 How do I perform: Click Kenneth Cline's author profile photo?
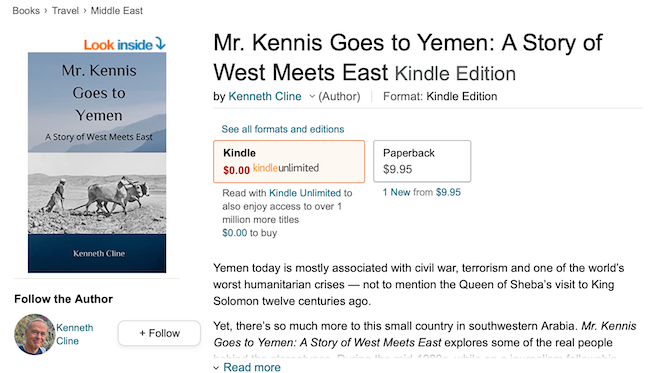pyautogui.click(x=34, y=334)
